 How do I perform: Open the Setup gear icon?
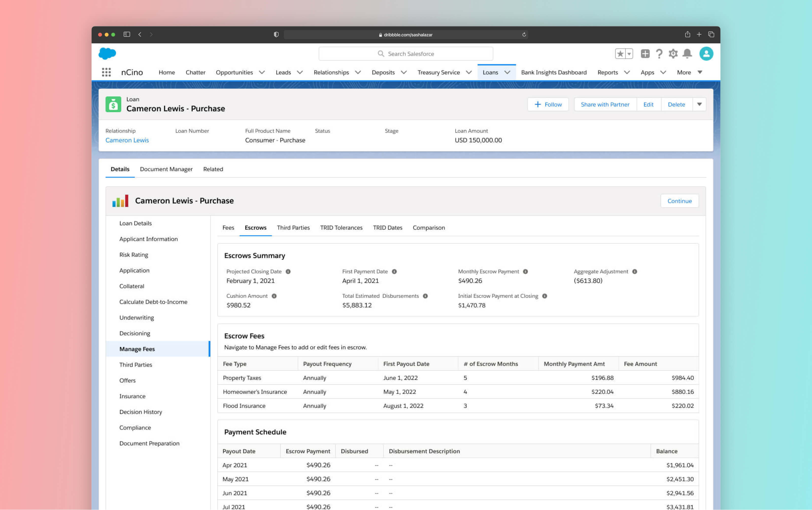[673, 54]
